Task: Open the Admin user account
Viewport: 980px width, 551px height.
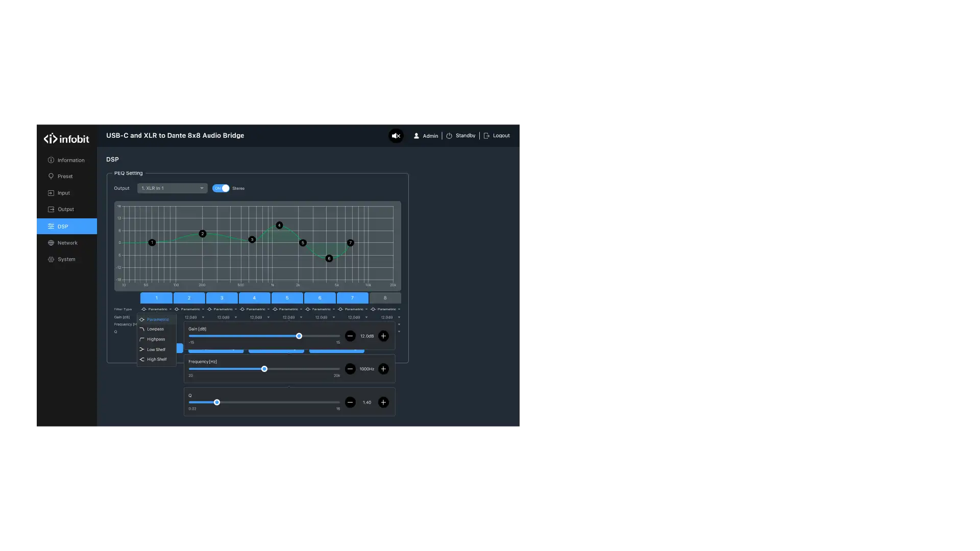Action: click(x=426, y=136)
